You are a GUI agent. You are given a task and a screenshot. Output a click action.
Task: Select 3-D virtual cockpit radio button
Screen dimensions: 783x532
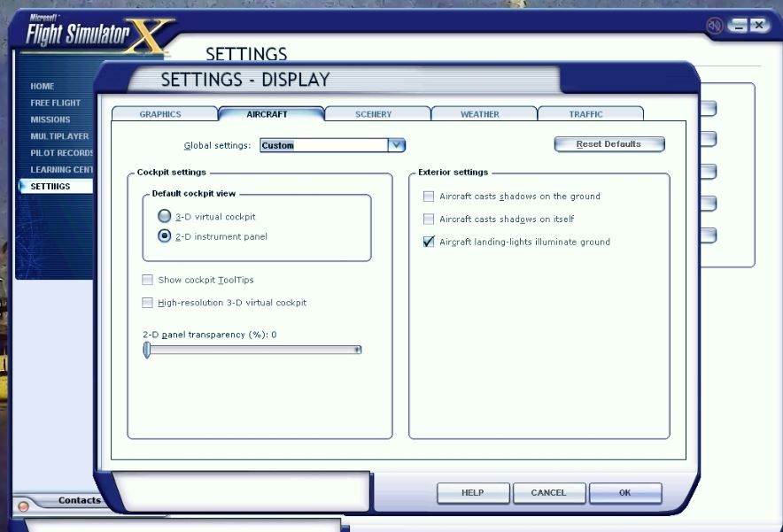(164, 216)
